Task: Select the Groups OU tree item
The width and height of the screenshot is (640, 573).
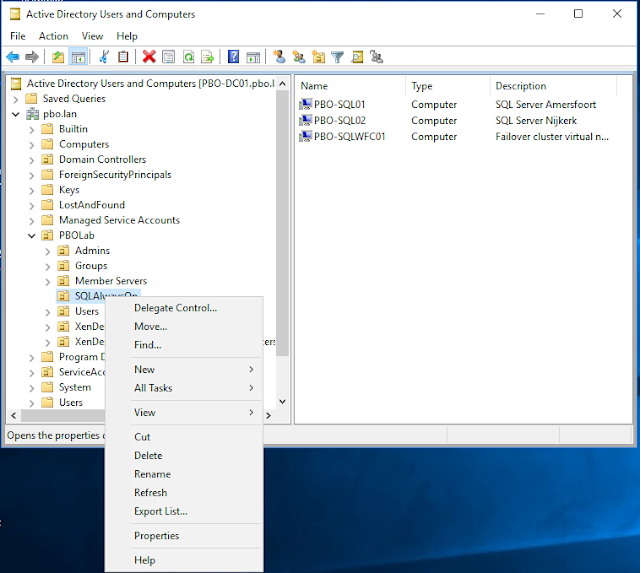Action: click(x=91, y=266)
